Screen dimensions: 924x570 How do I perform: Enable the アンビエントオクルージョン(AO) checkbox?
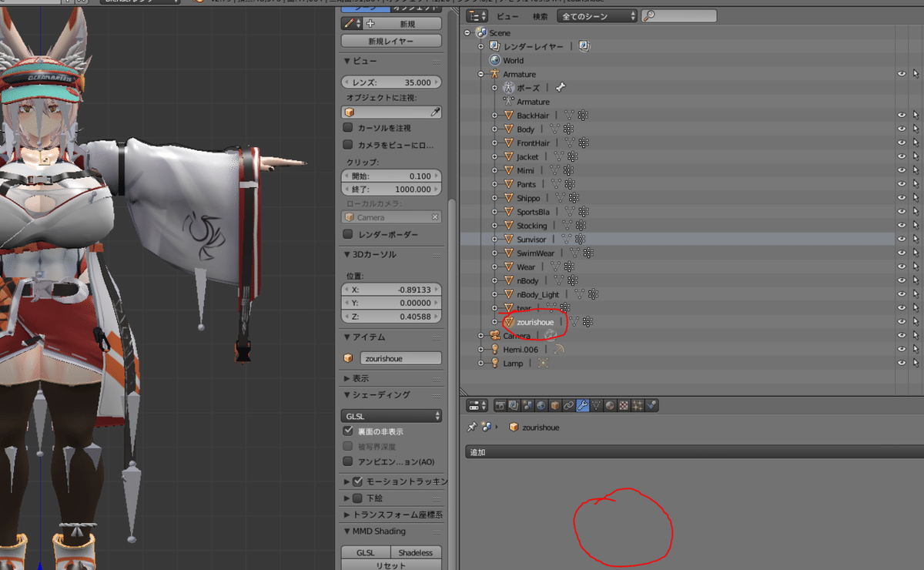tap(348, 461)
